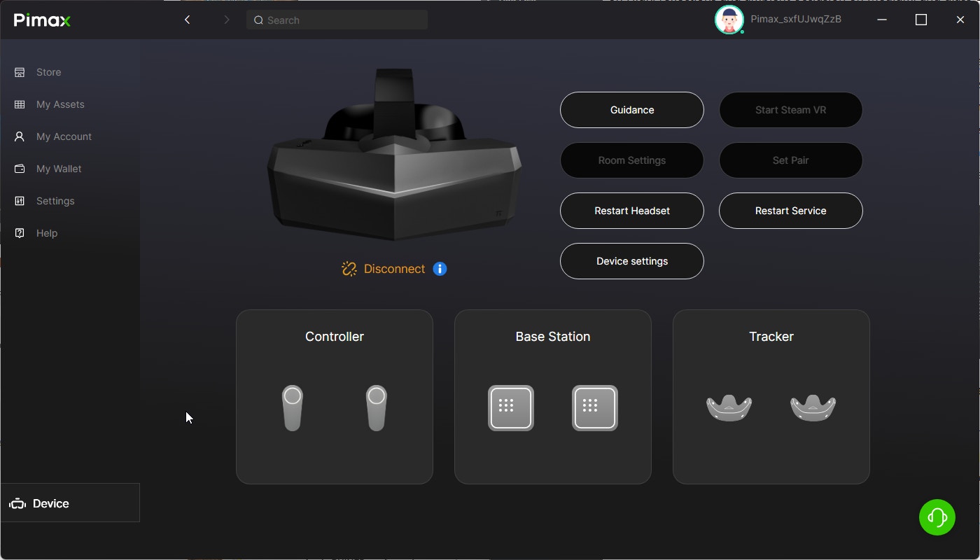The image size is (980, 560).
Task: Click the right base station icon
Action: [x=595, y=408]
